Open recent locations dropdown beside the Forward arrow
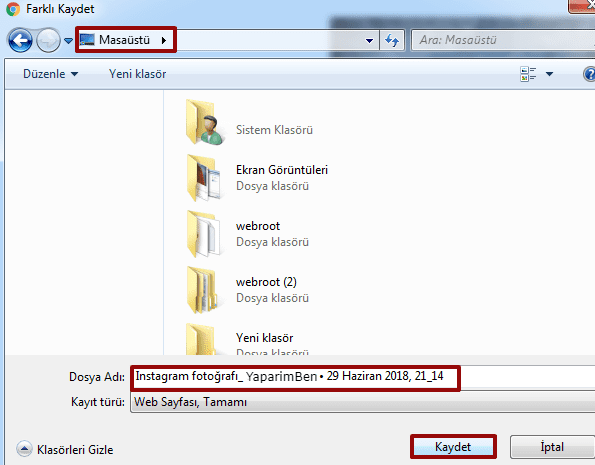The height and width of the screenshot is (465, 595). (x=68, y=40)
